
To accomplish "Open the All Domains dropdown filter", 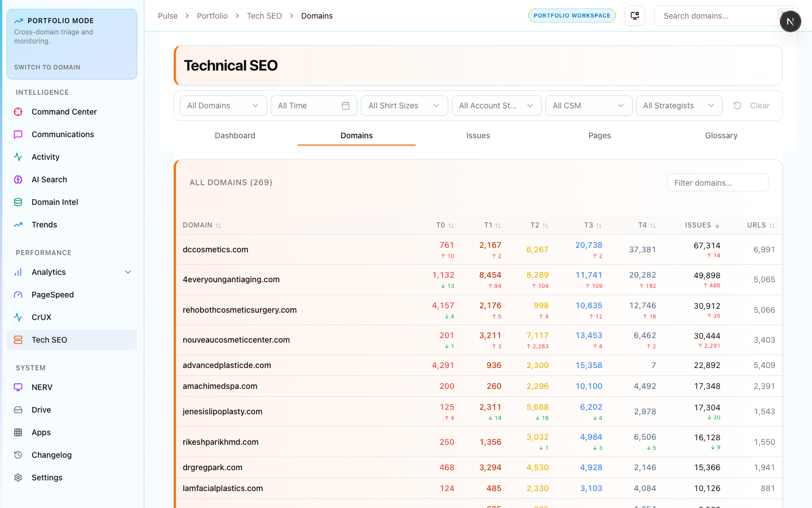I will coord(223,106).
